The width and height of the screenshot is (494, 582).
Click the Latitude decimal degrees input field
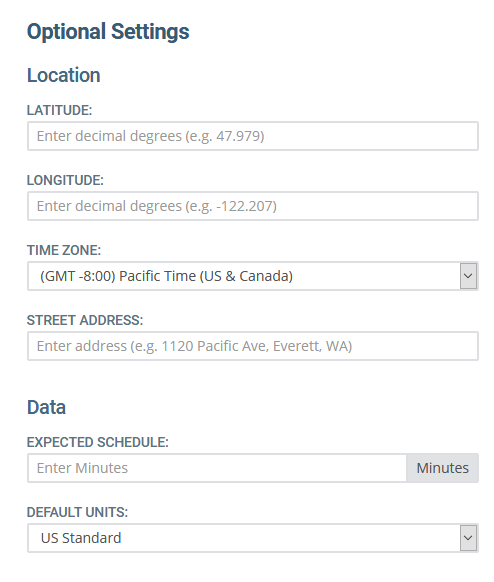(x=253, y=136)
